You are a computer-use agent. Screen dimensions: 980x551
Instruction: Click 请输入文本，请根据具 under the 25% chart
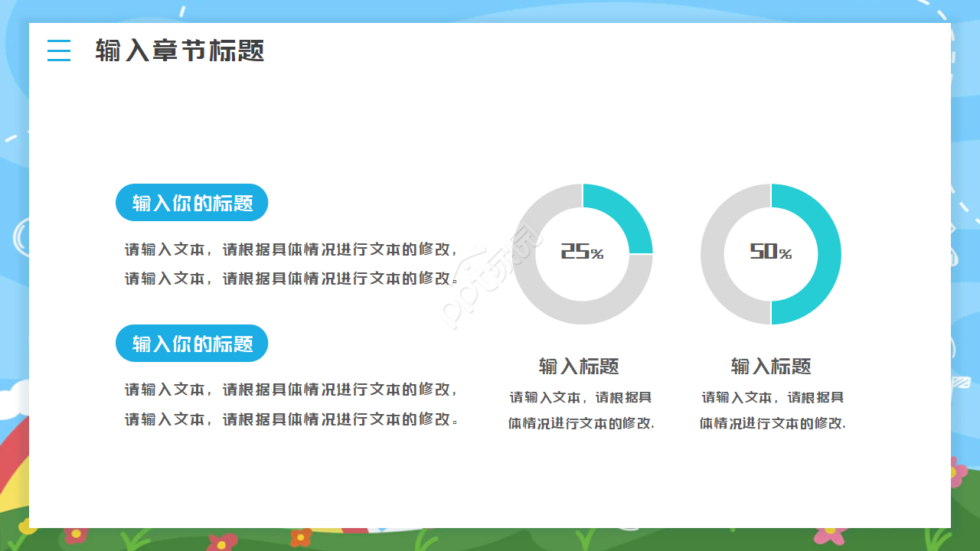pyautogui.click(x=581, y=398)
